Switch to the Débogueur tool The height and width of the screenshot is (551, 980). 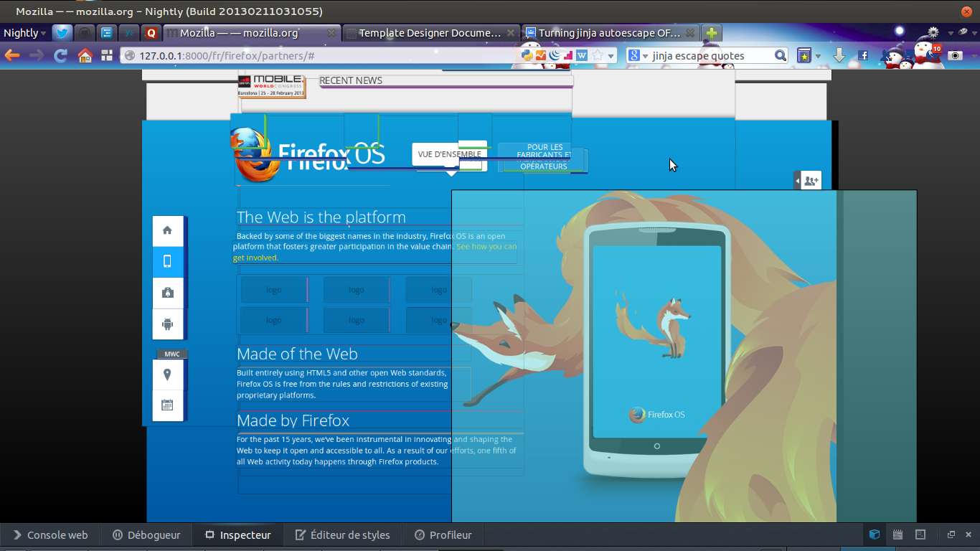(x=146, y=534)
